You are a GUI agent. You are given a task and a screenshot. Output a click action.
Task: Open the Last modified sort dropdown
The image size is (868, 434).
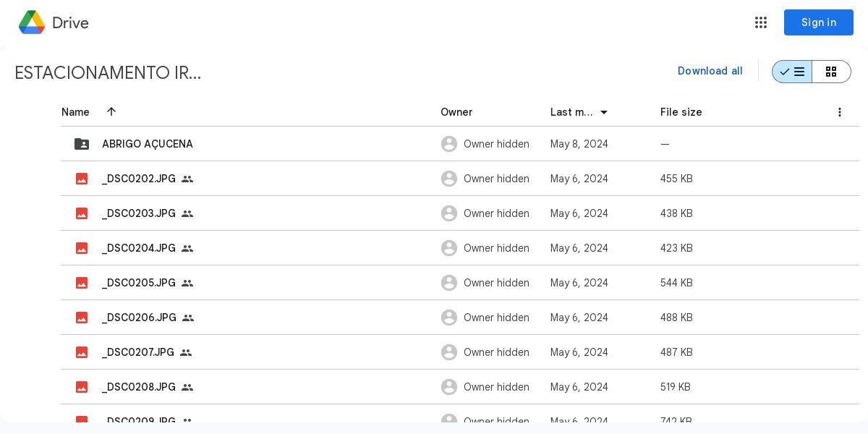coord(604,112)
